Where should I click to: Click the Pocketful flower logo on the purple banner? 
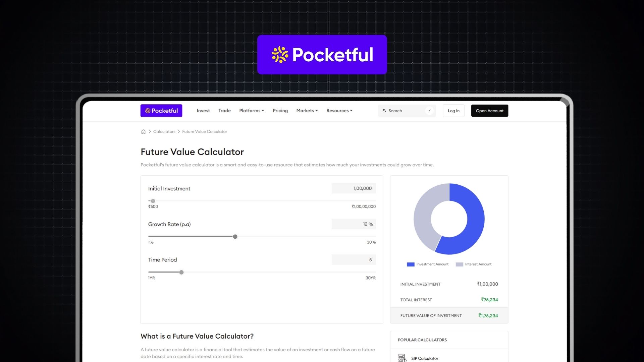click(x=279, y=55)
